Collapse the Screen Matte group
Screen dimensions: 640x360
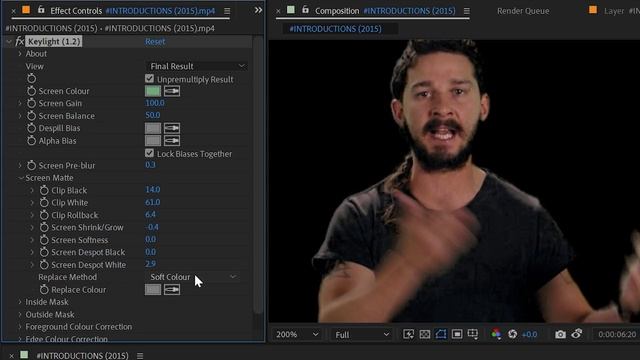pos(20,178)
